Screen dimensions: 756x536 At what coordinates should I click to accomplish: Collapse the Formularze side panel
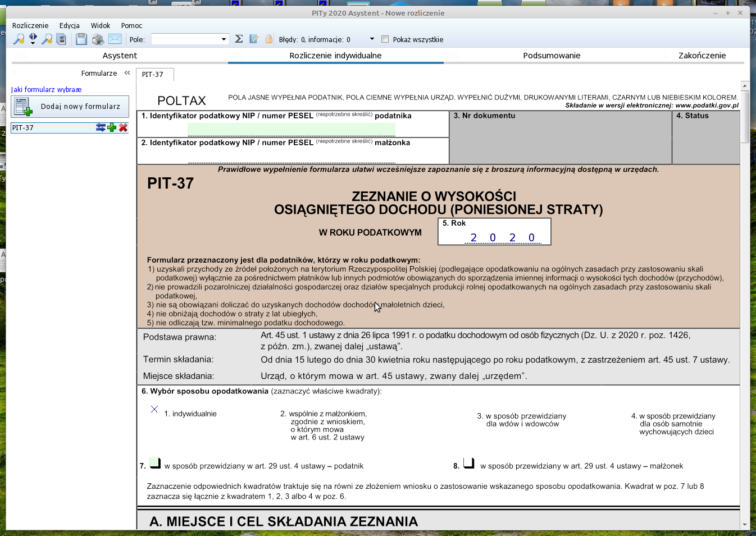(x=127, y=73)
